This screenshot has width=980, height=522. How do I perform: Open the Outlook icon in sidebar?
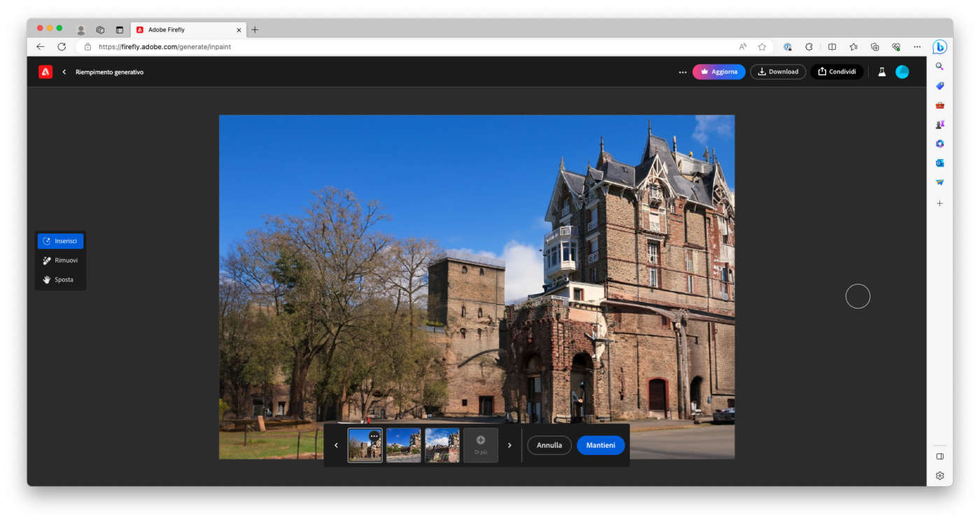coord(939,163)
